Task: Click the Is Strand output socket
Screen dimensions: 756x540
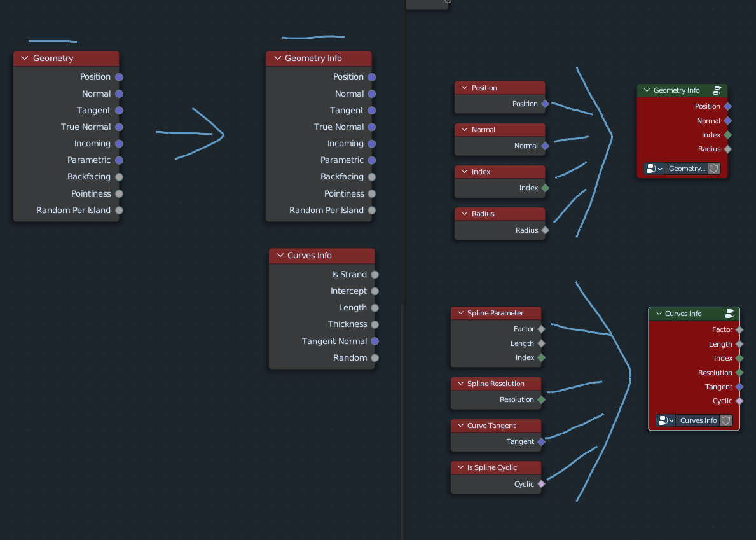Action: (x=375, y=274)
